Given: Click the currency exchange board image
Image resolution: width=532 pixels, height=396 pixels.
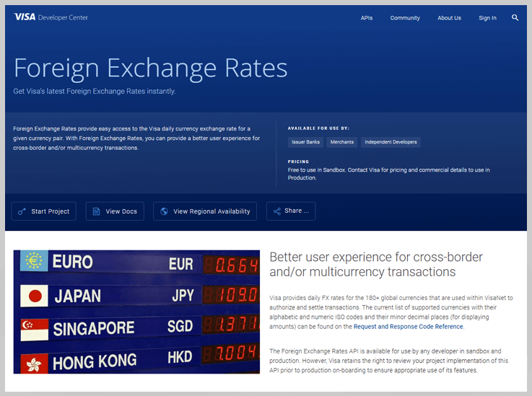Looking at the screenshot, I should coord(136,312).
